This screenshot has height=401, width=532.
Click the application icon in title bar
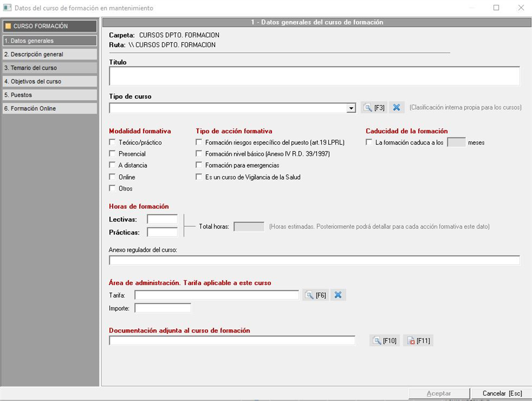[7, 8]
